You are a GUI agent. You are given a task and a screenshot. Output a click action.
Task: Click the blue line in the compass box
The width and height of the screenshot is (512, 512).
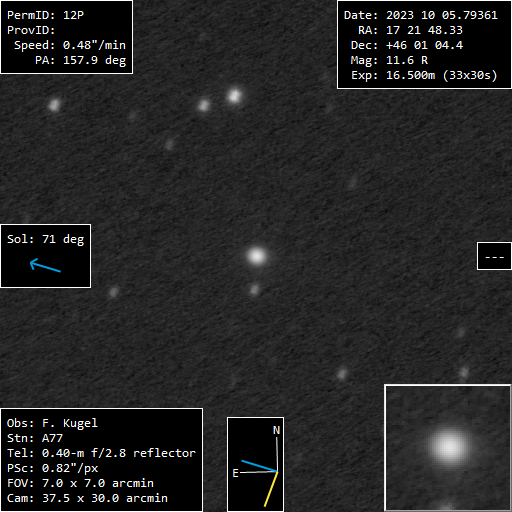(259, 466)
